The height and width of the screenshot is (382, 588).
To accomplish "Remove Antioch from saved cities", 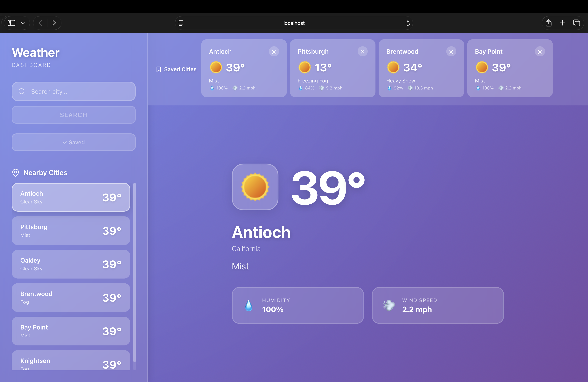I will (x=274, y=52).
